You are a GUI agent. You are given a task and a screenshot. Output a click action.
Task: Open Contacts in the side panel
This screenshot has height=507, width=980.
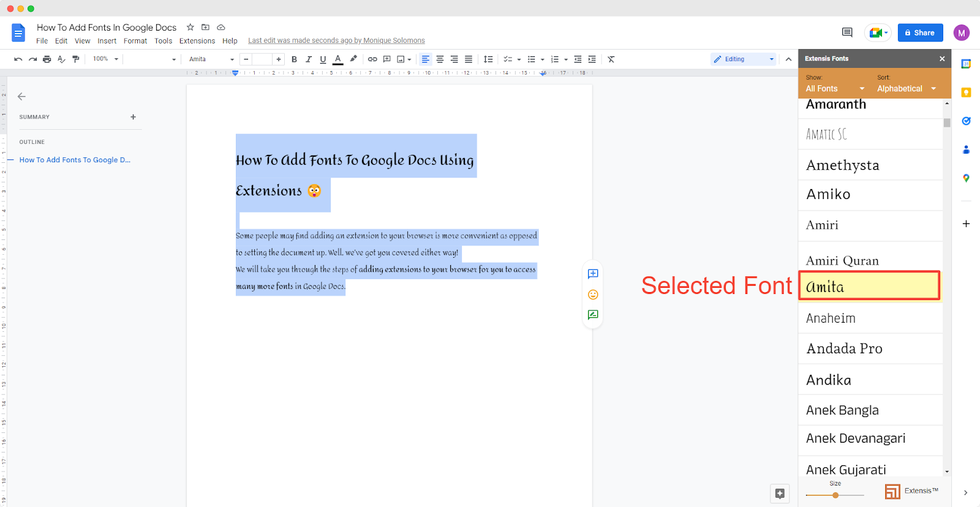pyautogui.click(x=966, y=149)
